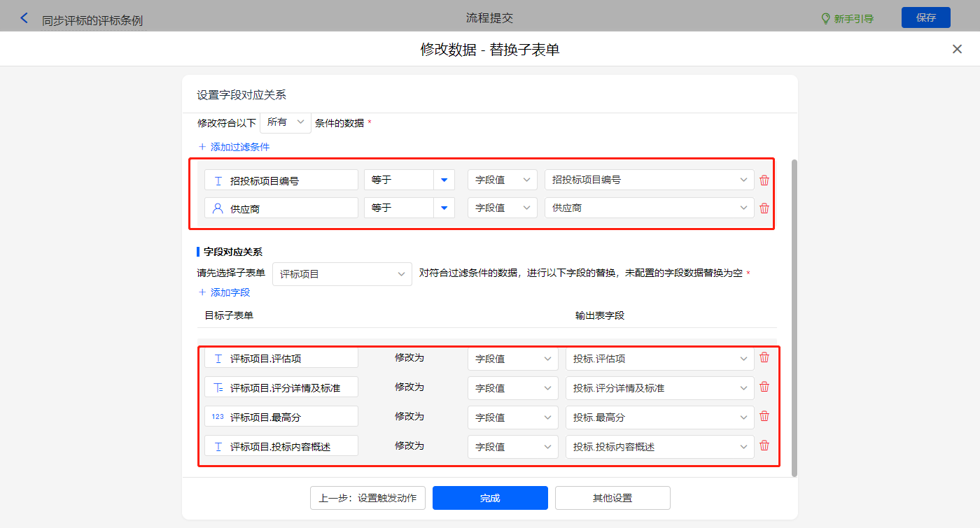
Task: Go back to 上一步：设置触发动作
Action: tap(367, 498)
